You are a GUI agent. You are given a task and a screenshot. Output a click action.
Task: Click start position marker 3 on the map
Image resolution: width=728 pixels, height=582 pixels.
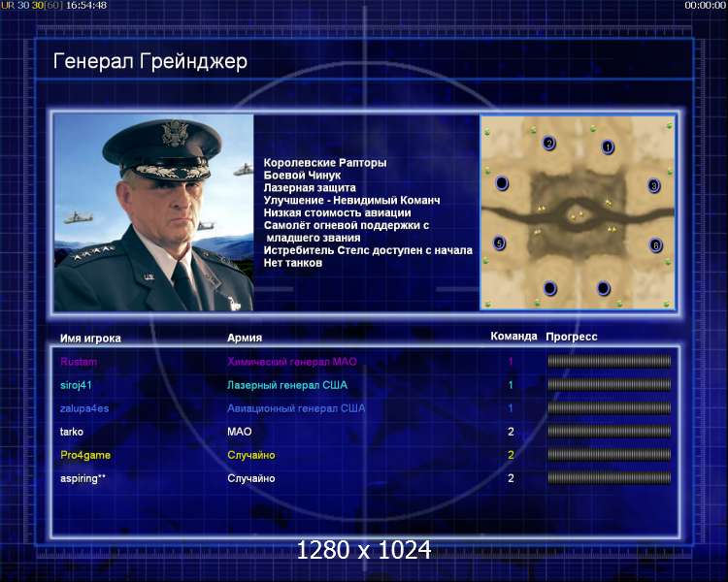pyautogui.click(x=653, y=186)
